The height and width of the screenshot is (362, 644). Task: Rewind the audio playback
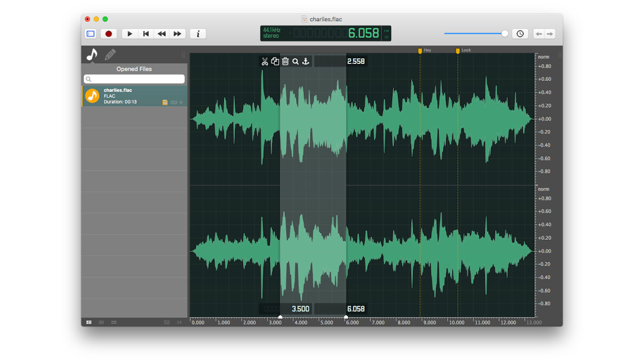(x=162, y=34)
